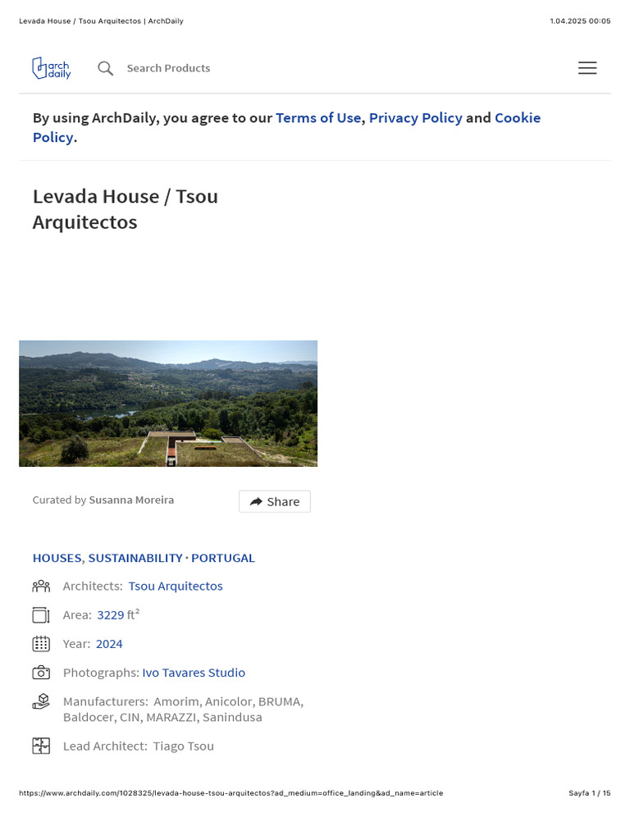The image size is (630, 840).
Task: Open the Ivo Tavares Studio link
Action: pos(194,673)
